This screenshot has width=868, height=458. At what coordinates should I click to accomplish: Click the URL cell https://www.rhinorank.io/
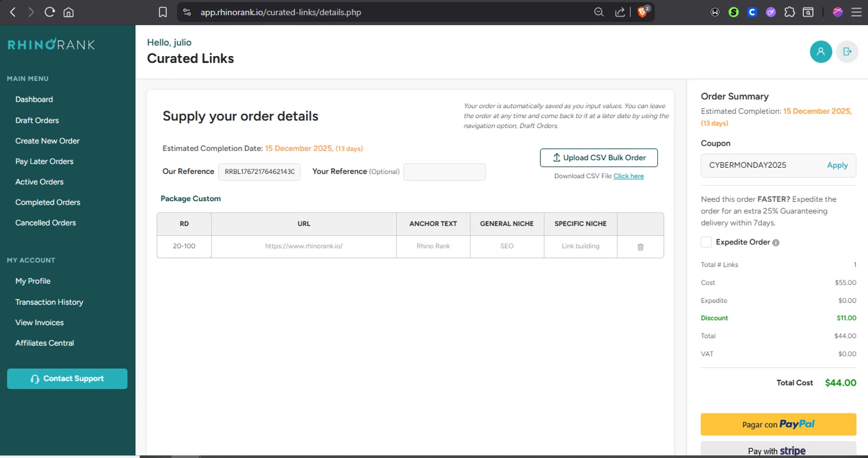304,246
